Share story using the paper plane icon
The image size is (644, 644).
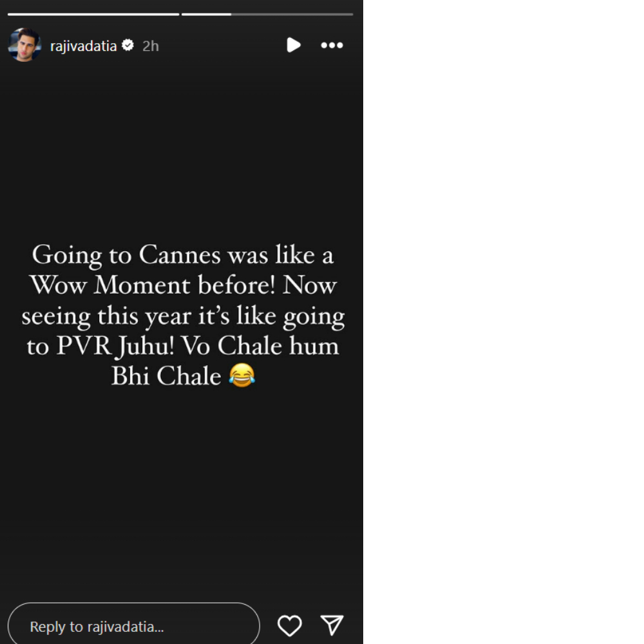pyautogui.click(x=332, y=625)
